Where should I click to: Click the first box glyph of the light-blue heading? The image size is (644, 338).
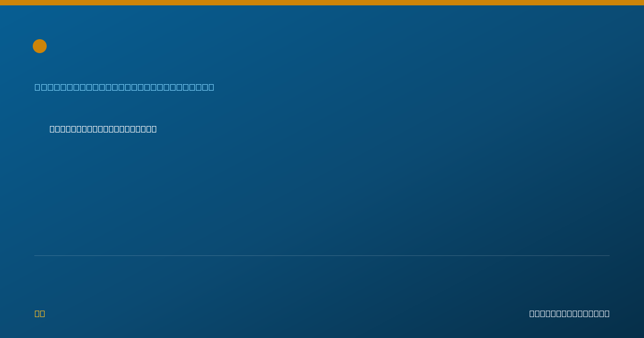37,87
